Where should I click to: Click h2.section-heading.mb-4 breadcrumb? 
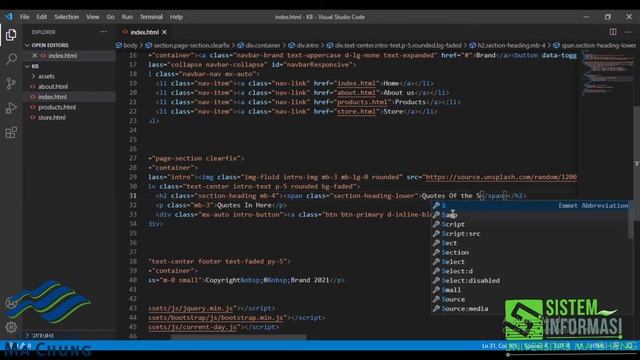511,45
